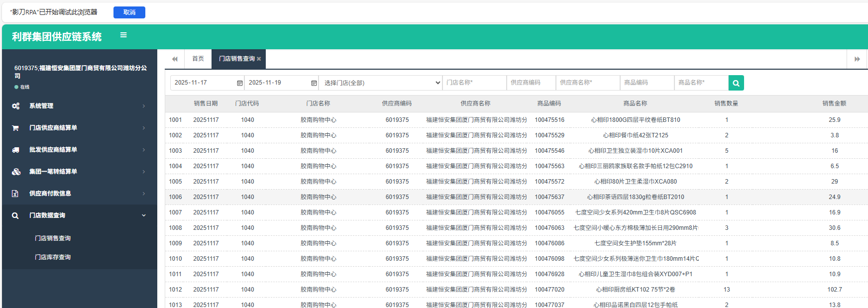The width and height of the screenshot is (868, 308).
Task: Click the cubes icon beside 集团一笔转结算单
Action: click(x=16, y=172)
